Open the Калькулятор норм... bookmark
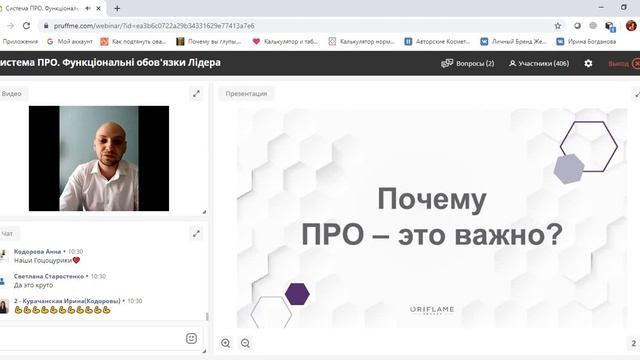This screenshot has width=640, height=360. tap(362, 42)
